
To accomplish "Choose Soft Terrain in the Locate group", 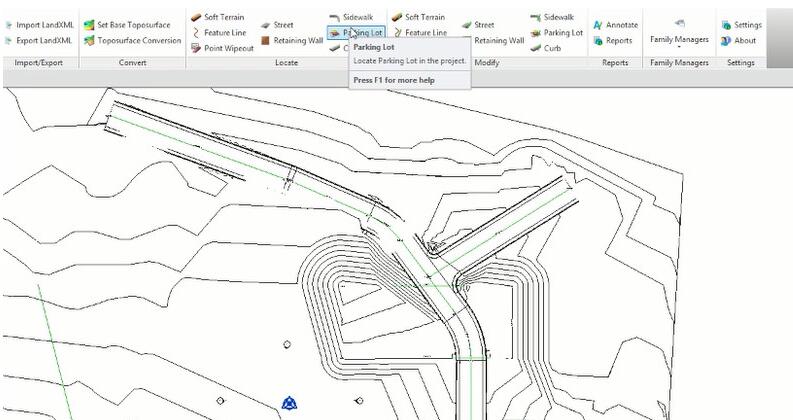I will click(217, 17).
